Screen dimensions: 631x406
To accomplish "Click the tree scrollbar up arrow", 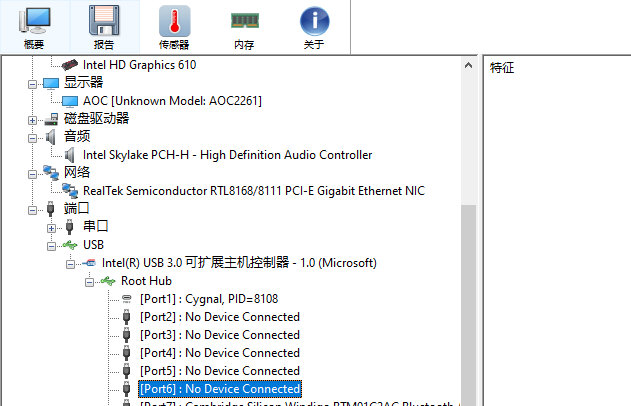I will pyautogui.click(x=468, y=65).
